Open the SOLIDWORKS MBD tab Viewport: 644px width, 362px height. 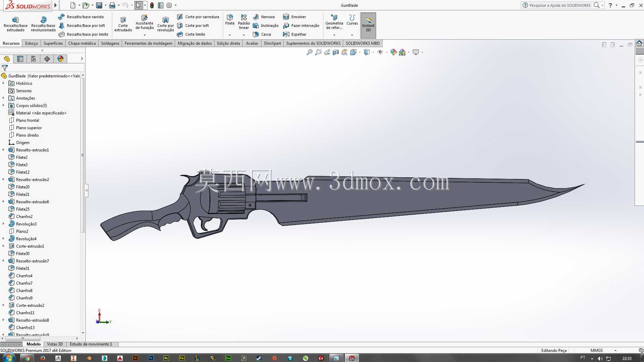click(363, 43)
